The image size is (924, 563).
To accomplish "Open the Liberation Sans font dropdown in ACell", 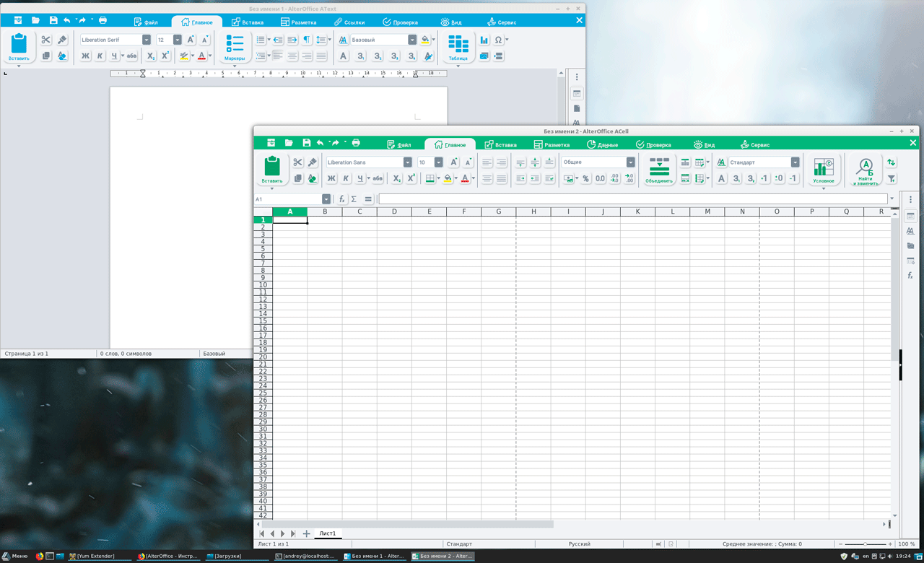I will coord(408,162).
